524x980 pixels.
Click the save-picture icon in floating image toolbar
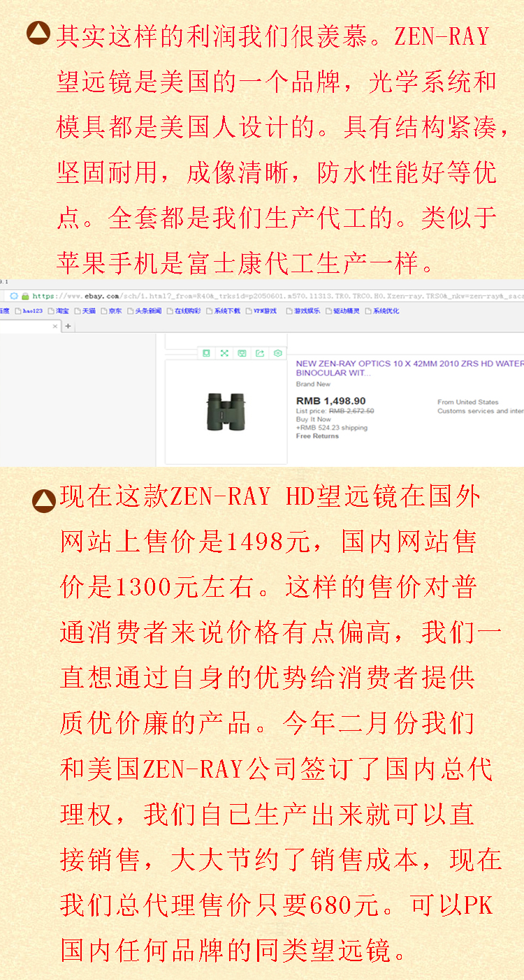(242, 353)
